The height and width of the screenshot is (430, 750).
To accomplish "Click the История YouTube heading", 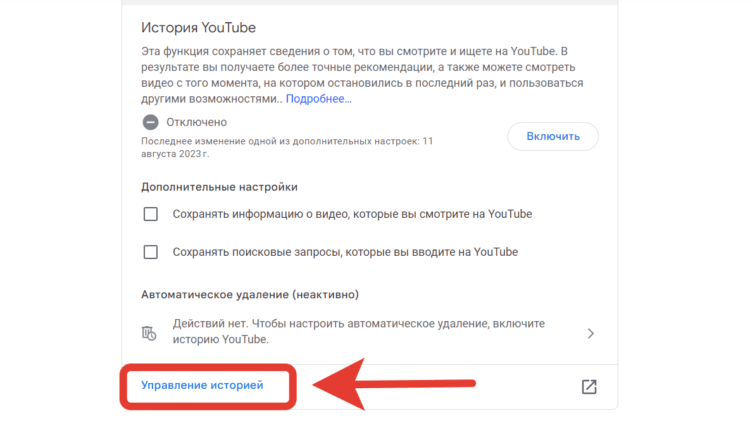I will (x=199, y=28).
